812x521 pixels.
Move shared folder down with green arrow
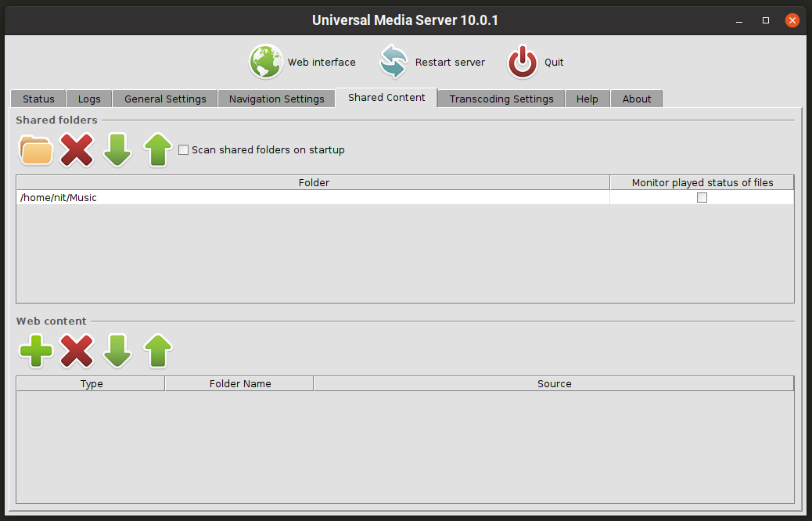coord(117,149)
